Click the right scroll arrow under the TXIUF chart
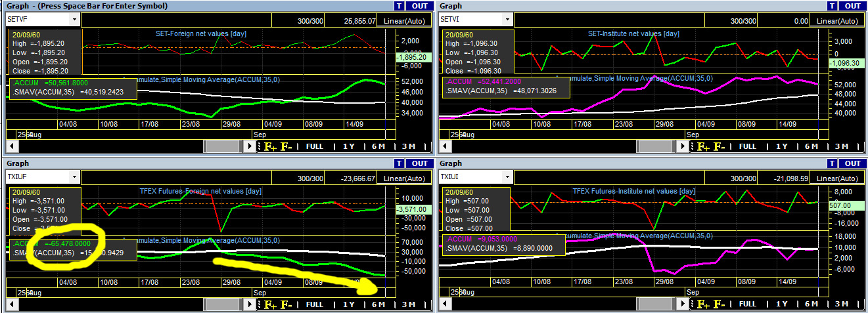 click(250, 304)
